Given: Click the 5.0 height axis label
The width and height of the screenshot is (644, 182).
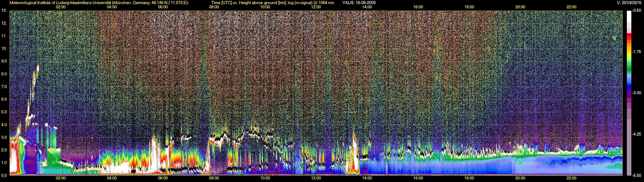Looking at the screenshot, I should click(4, 112).
